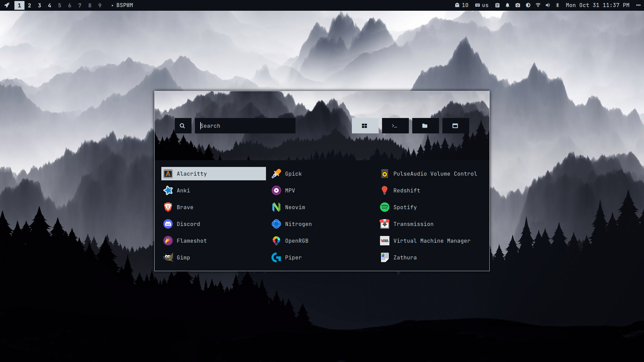Switch to workspace 3 in the bar
Screen dimensions: 644x362
click(40, 5)
